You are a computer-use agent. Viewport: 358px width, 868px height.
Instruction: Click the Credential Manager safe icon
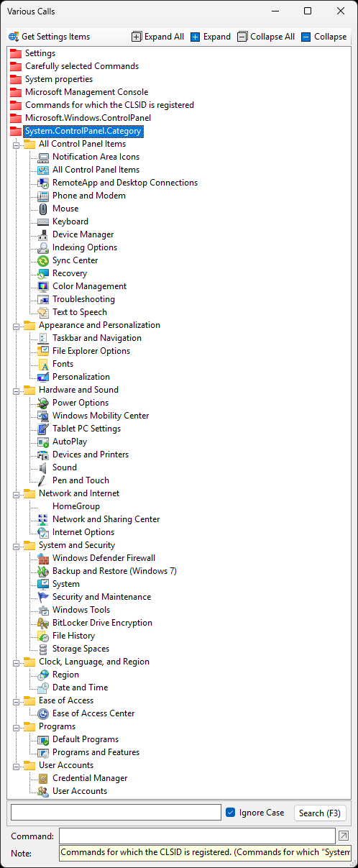click(43, 778)
